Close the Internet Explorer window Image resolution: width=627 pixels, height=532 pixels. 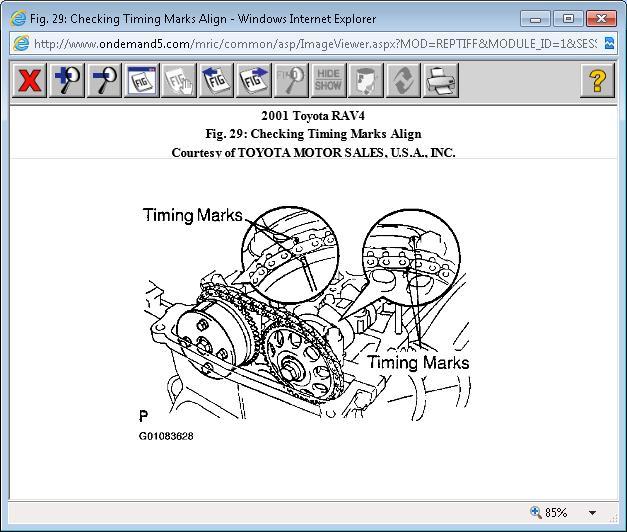pyautogui.click(x=601, y=19)
